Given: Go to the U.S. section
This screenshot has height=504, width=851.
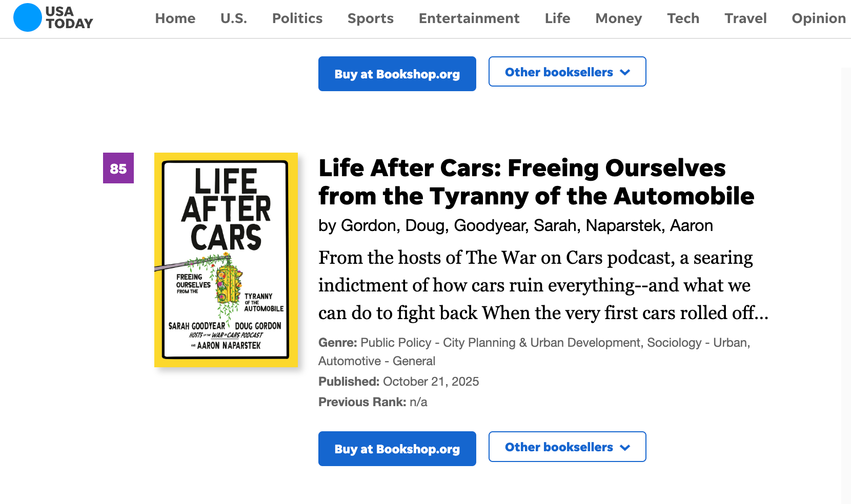Looking at the screenshot, I should point(234,18).
